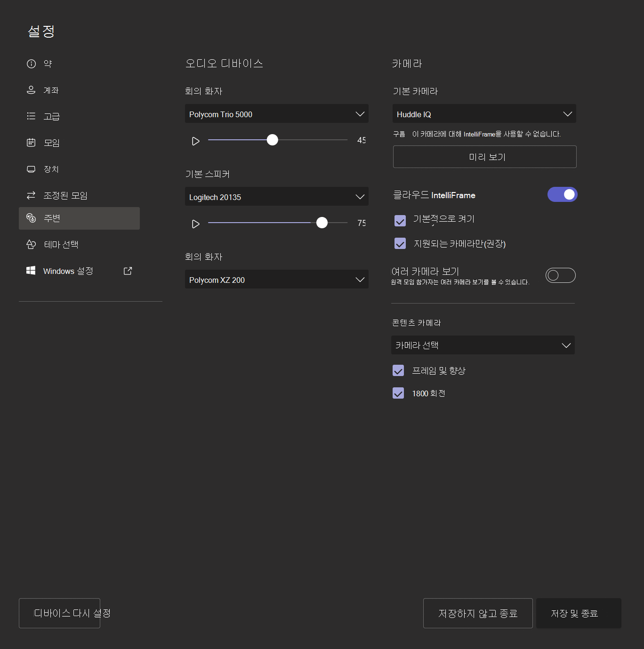
Task: Uncheck 프레임 및 향상 checkbox
Action: (x=398, y=370)
